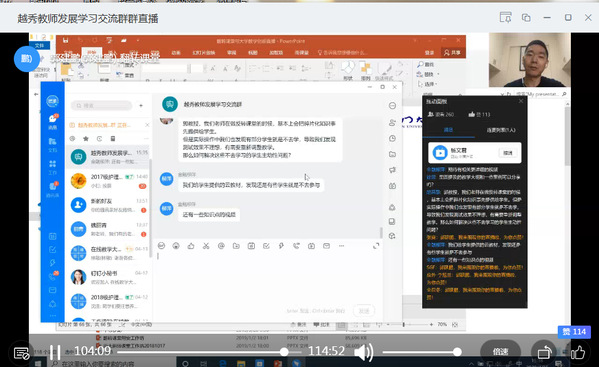The height and width of the screenshot is (367, 599).
Task: Click the @ mention icon in chat toolbar
Action: click(x=221, y=246)
